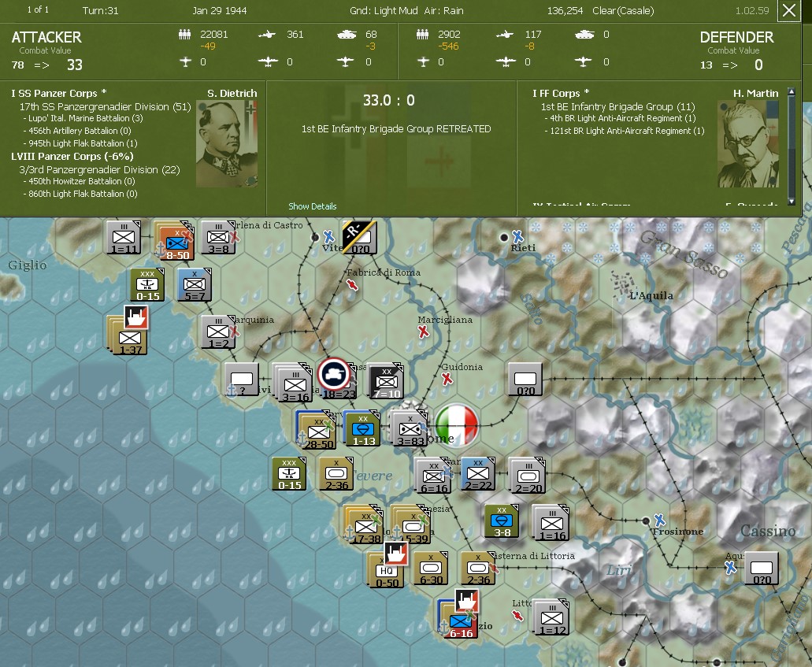This screenshot has height=667, width=812.
Task: Select the 5-7 unit counter near Giglio
Action: click(x=194, y=283)
